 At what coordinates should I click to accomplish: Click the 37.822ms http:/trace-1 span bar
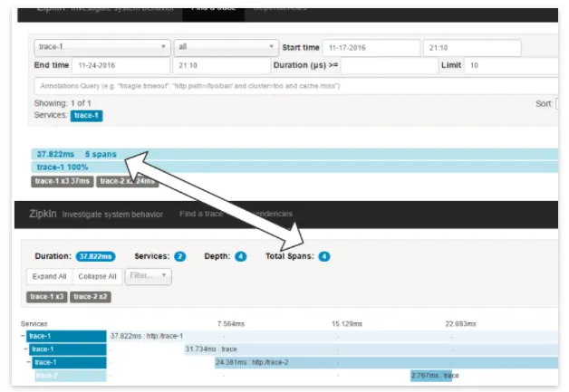[333, 336]
